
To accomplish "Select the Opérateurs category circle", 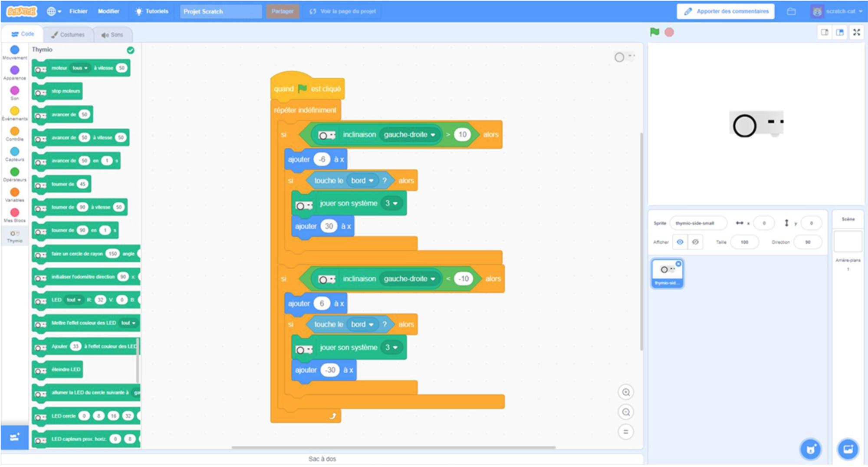I will pyautogui.click(x=14, y=171).
